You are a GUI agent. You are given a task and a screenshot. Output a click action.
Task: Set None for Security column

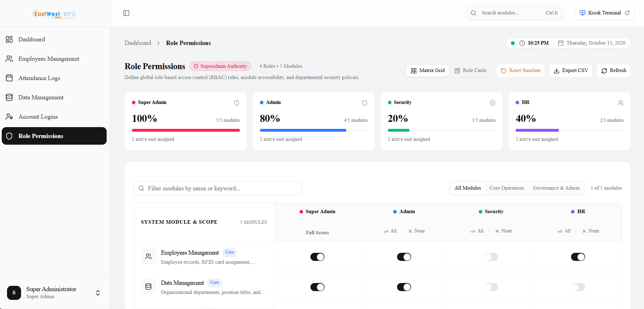504,231
